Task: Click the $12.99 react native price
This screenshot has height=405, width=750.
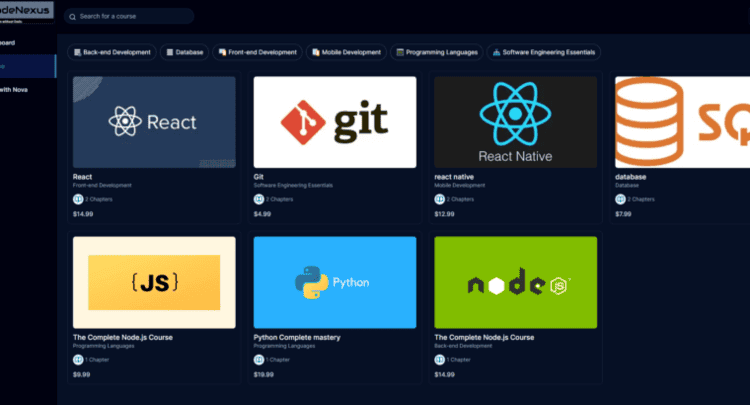Action: pyautogui.click(x=444, y=214)
